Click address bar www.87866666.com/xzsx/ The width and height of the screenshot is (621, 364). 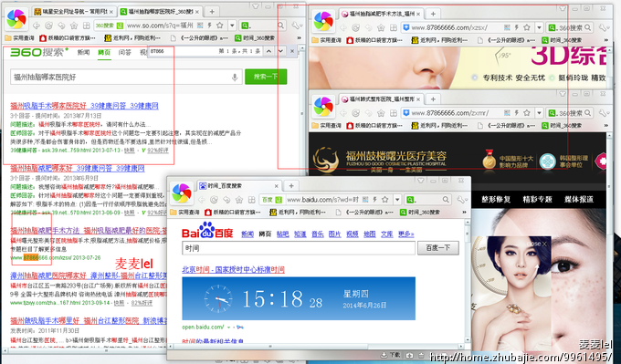(451, 27)
